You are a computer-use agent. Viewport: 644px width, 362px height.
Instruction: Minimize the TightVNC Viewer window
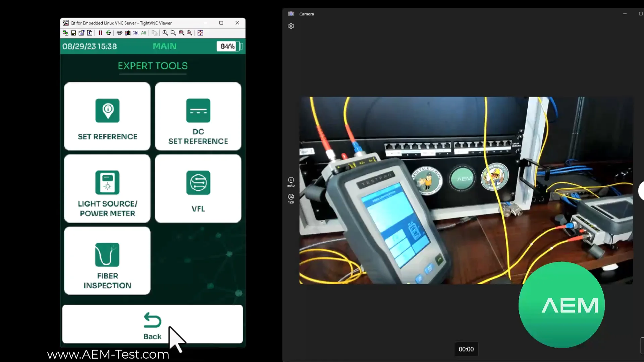coord(205,23)
